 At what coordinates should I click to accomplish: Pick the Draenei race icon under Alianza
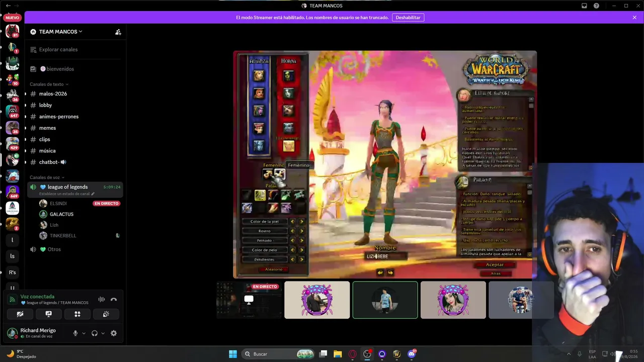[259, 146]
